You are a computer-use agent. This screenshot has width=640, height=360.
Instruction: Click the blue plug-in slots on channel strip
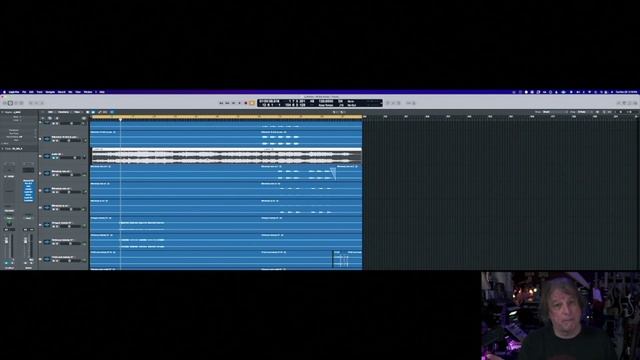pos(28,191)
